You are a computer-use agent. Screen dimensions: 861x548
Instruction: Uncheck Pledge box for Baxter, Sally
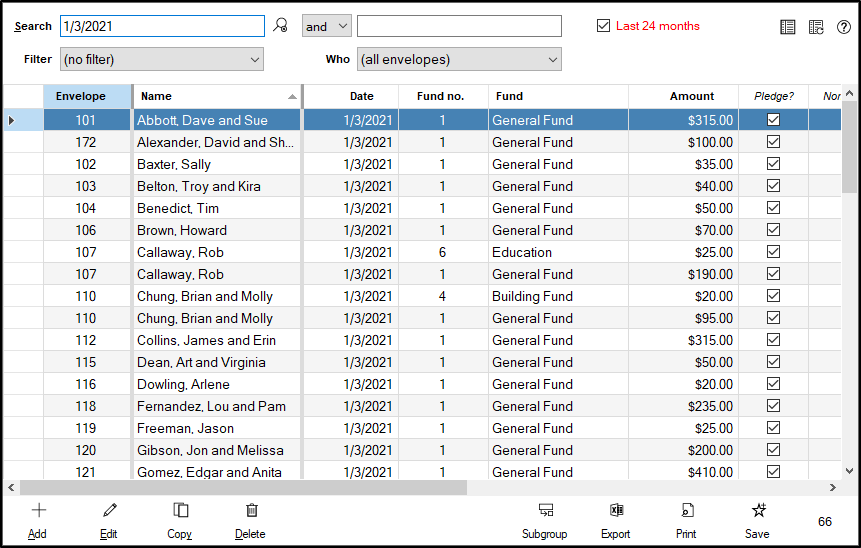tap(773, 164)
